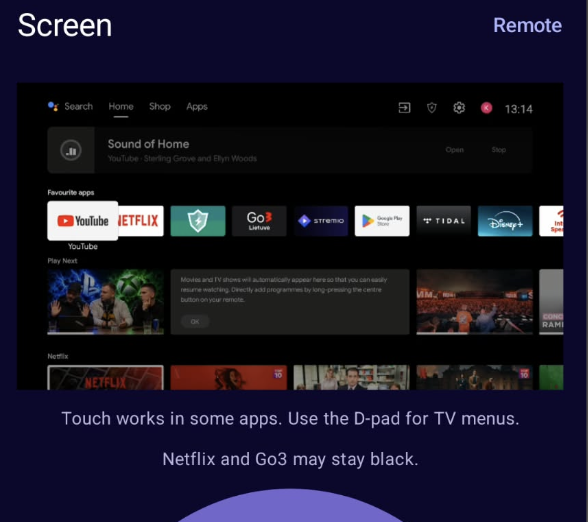
Task: Open the office scene Netflix thumbnail
Action: [351, 378]
